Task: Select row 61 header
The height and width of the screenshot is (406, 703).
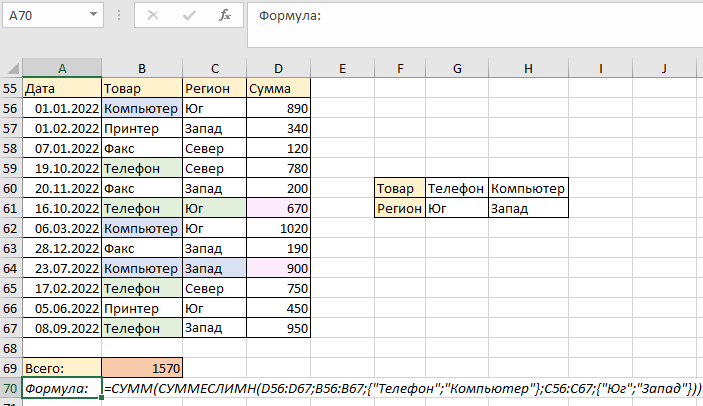Action: pos(11,208)
